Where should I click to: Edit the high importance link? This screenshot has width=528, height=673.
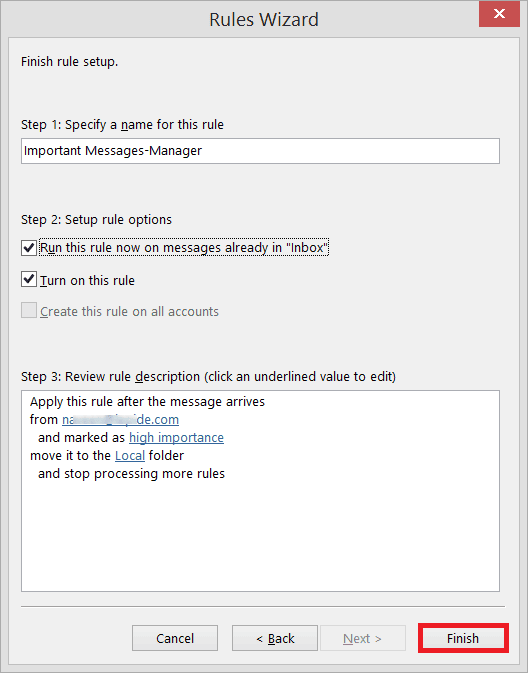(176, 437)
